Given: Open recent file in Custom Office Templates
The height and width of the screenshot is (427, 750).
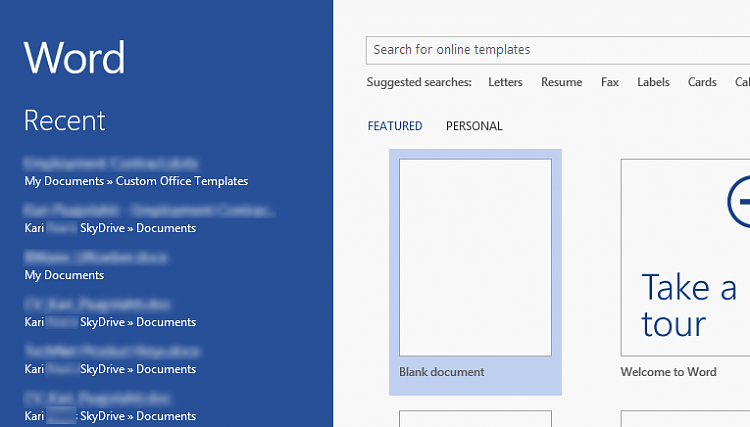Looking at the screenshot, I should coord(136,172).
